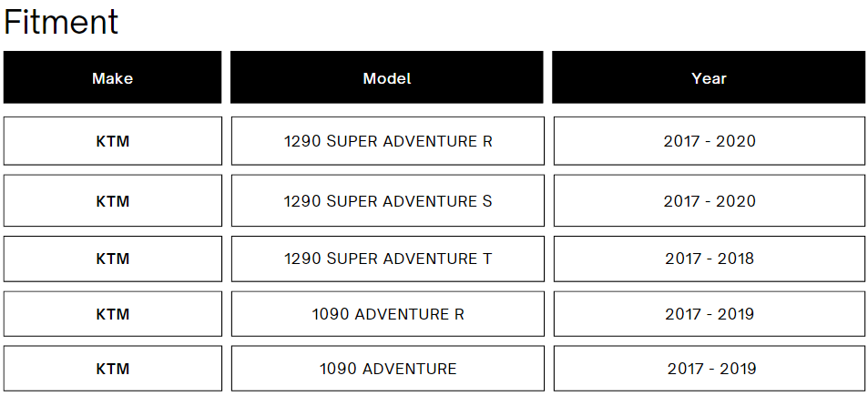Click the word ADVENTURE in 1090 ADVENTURE R
The image size is (868, 396).
402,314
